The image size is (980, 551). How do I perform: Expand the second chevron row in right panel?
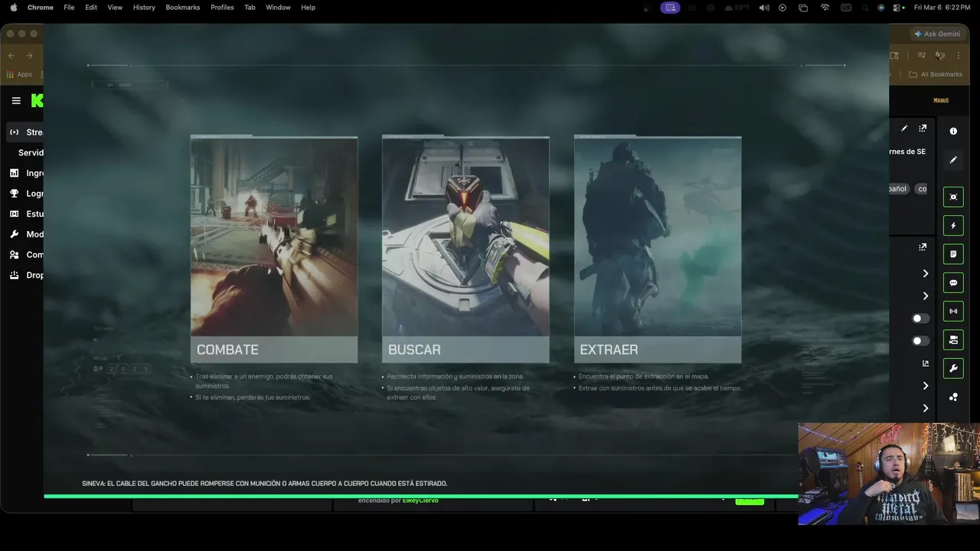925,296
